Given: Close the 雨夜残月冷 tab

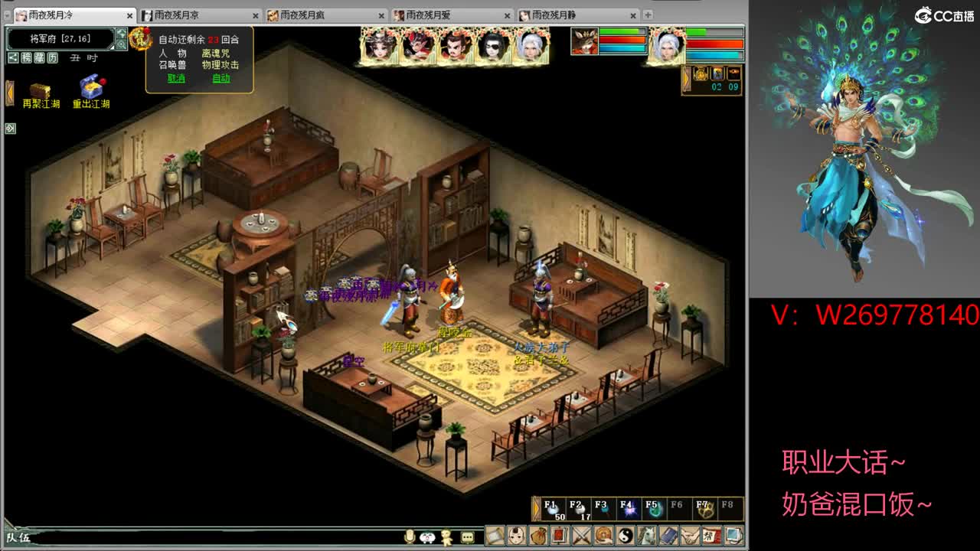Looking at the screenshot, I should click(x=129, y=15).
